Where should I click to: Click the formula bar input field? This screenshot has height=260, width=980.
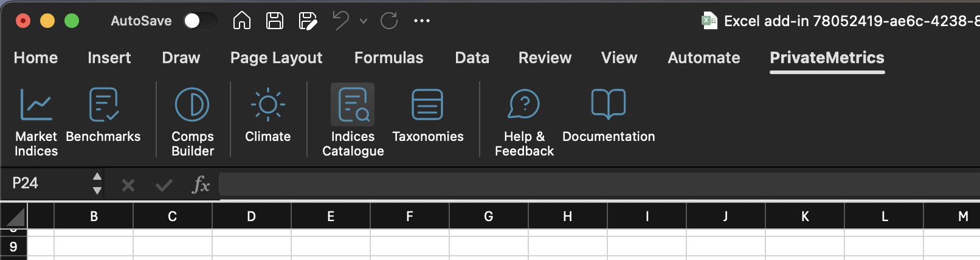(596, 184)
